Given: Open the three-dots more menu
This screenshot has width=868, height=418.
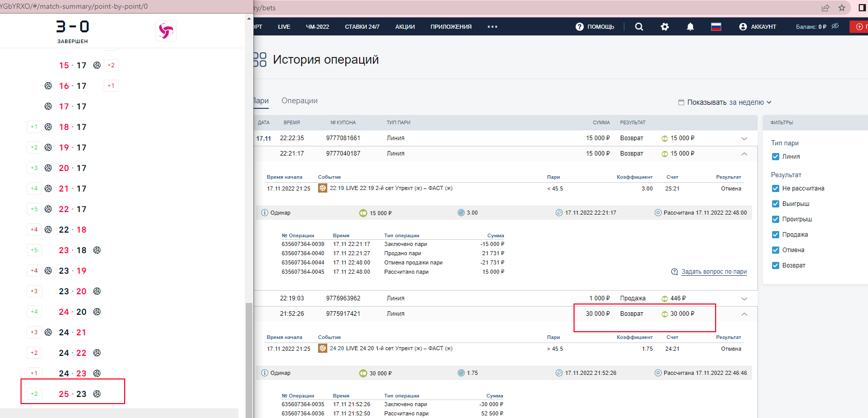Looking at the screenshot, I should click(492, 27).
